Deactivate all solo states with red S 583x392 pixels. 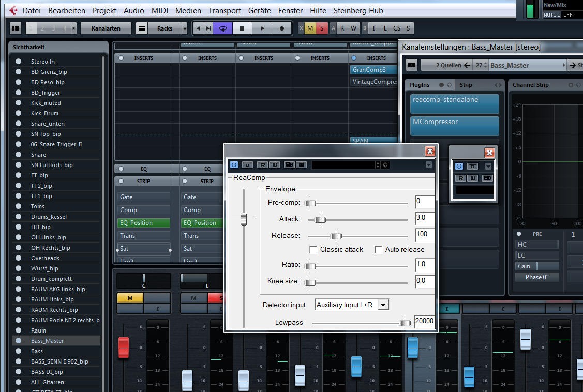322,28
